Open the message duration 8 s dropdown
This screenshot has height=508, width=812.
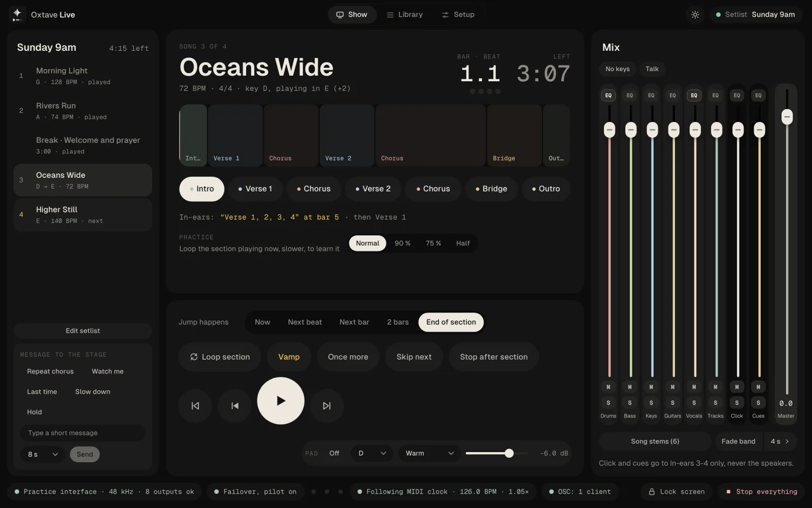coord(43,454)
